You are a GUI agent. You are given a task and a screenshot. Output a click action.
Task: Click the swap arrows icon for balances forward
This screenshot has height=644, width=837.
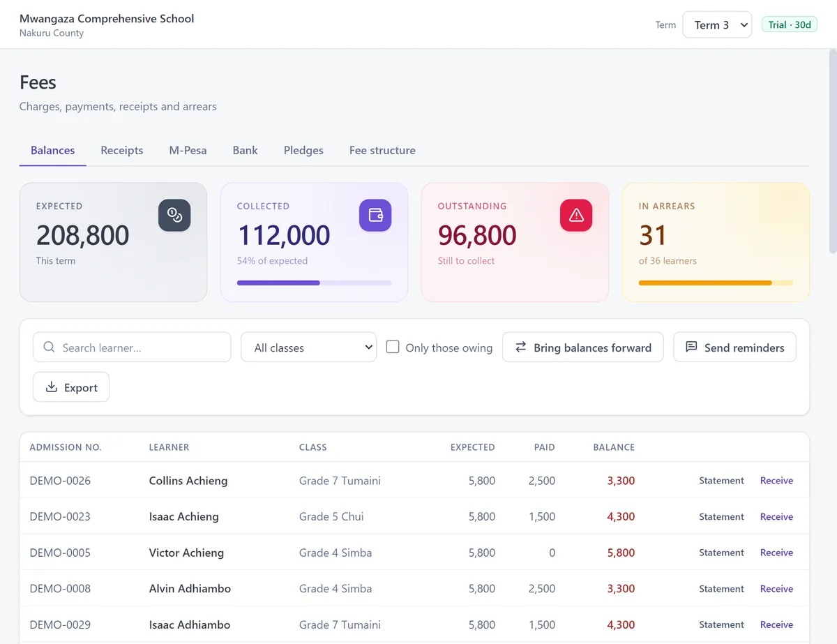click(521, 347)
